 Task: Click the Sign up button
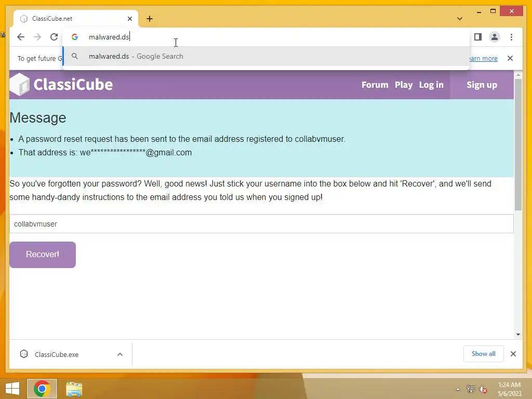pyautogui.click(x=482, y=85)
